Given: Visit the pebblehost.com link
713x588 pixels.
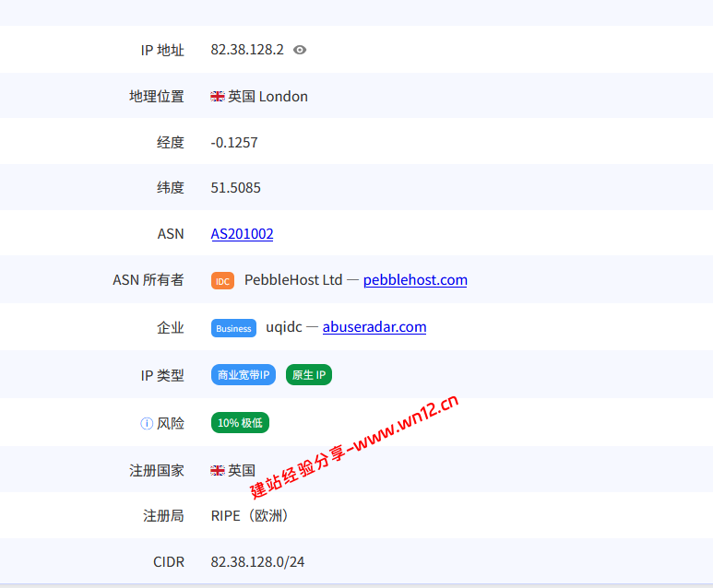Looking at the screenshot, I should (415, 279).
